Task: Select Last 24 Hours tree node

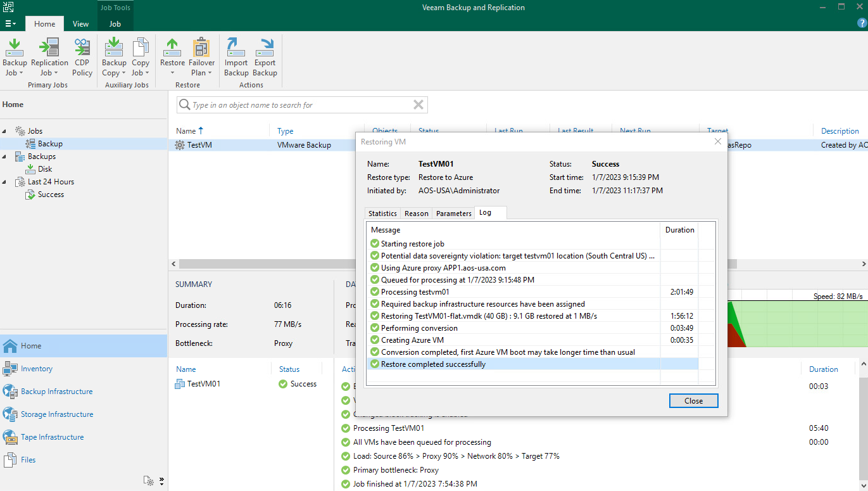Action: click(51, 182)
